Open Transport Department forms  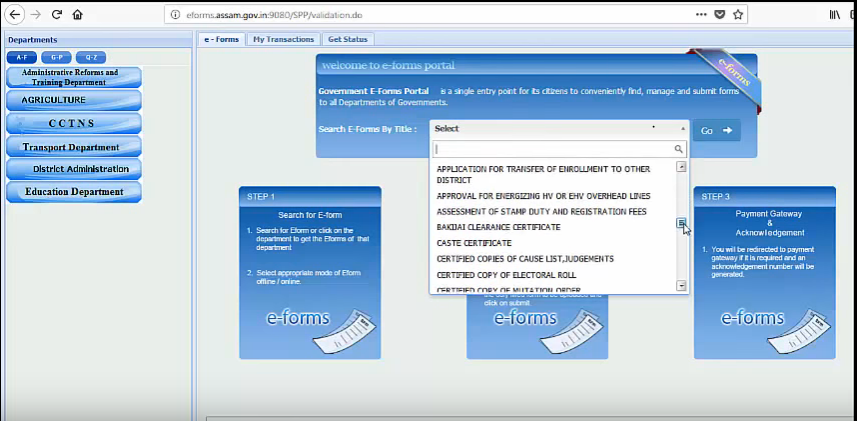pyautogui.click(x=71, y=147)
